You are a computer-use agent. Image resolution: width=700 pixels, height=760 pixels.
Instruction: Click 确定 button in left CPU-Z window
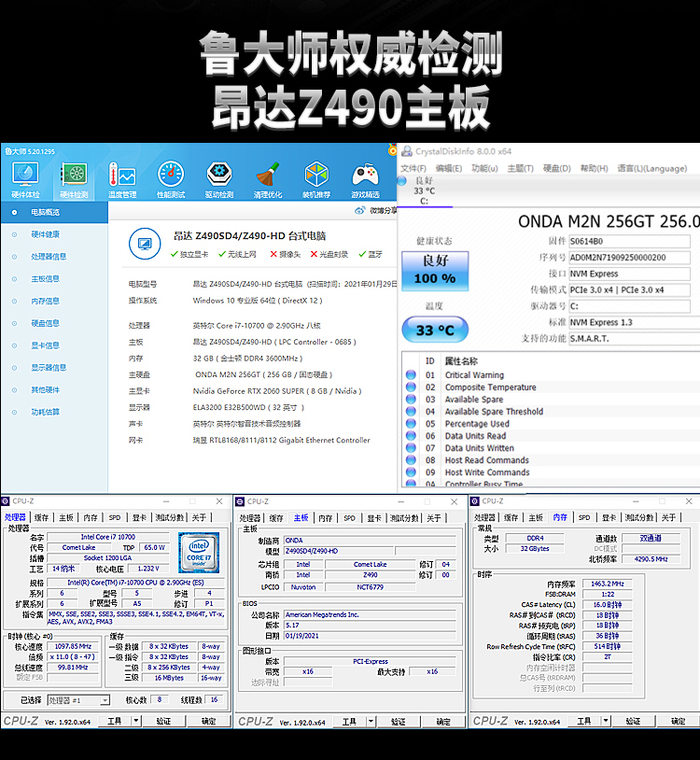(209, 721)
